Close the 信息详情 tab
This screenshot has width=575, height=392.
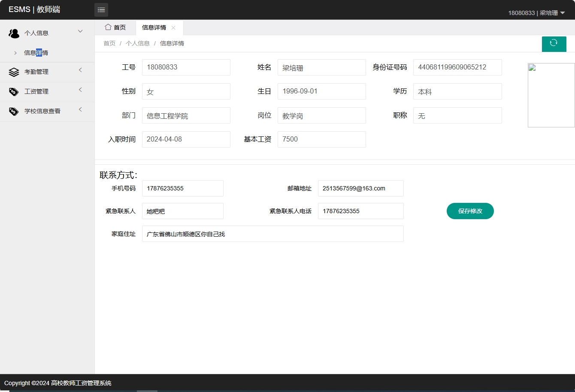[x=173, y=27]
